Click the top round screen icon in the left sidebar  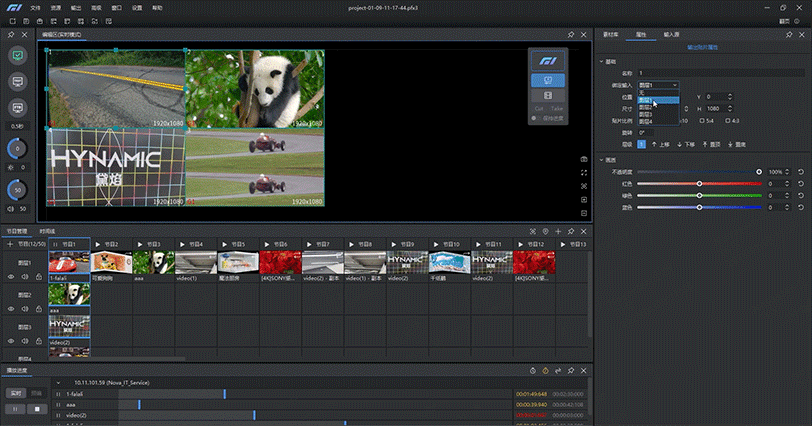tap(19, 55)
